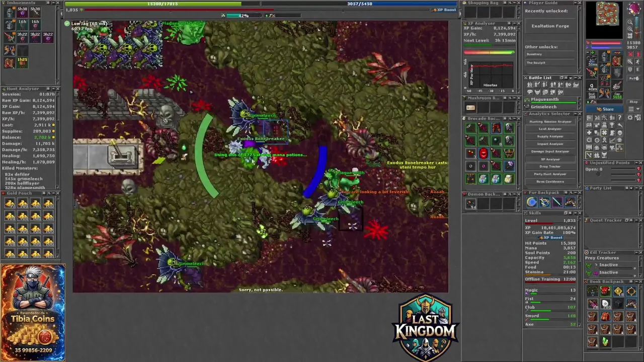Select the sword item in Fur Backpack

557,203
